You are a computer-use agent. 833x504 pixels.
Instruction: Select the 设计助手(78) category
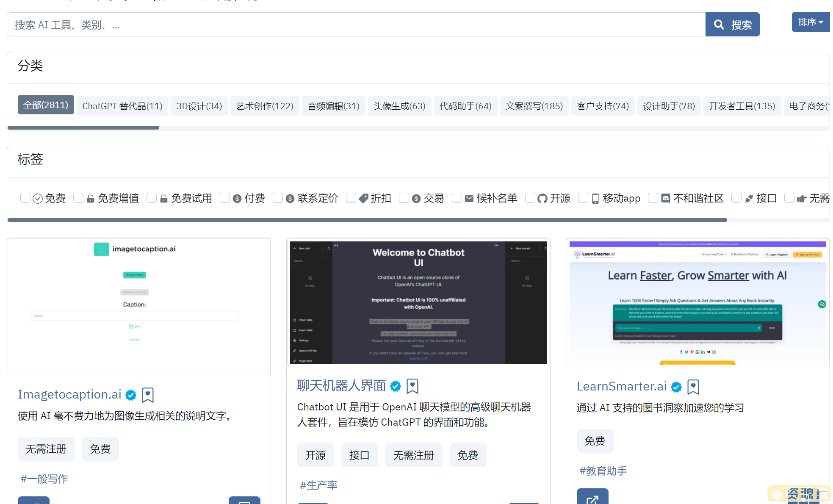click(669, 106)
